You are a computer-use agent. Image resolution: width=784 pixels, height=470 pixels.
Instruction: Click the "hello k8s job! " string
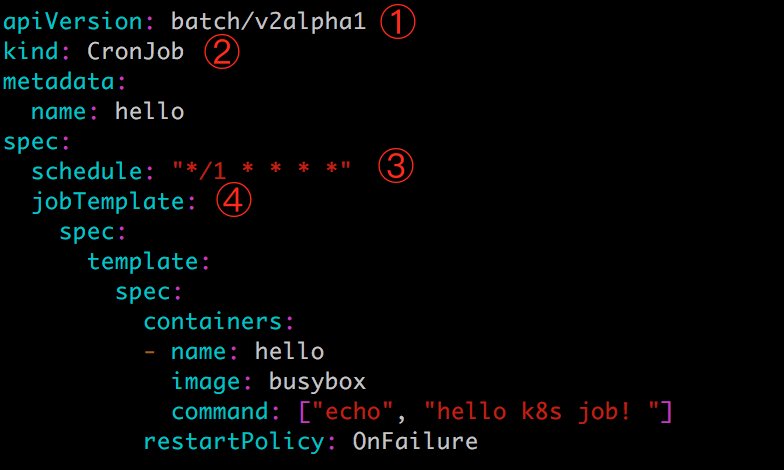(x=542, y=412)
